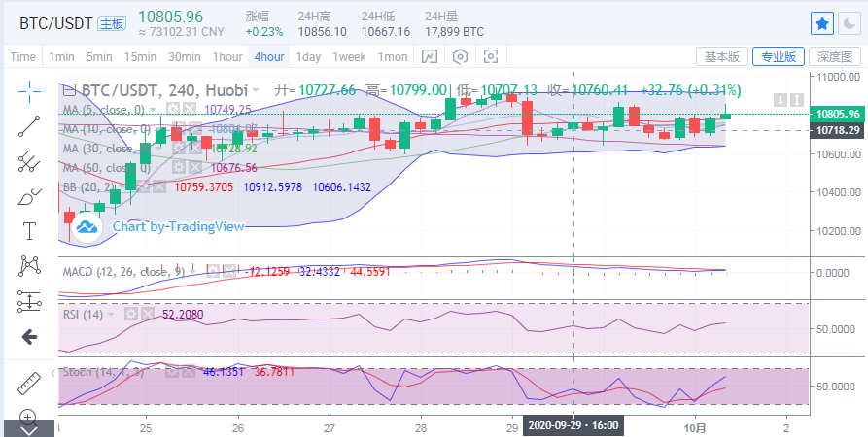Screen dimensions: 868x437
Task: Switch to 1min timeframe
Action: point(61,57)
